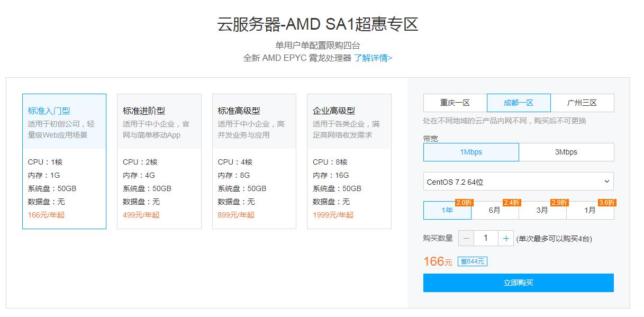The width and height of the screenshot is (644, 317).
Task: Choose the 广州三区 region
Action: tap(582, 103)
